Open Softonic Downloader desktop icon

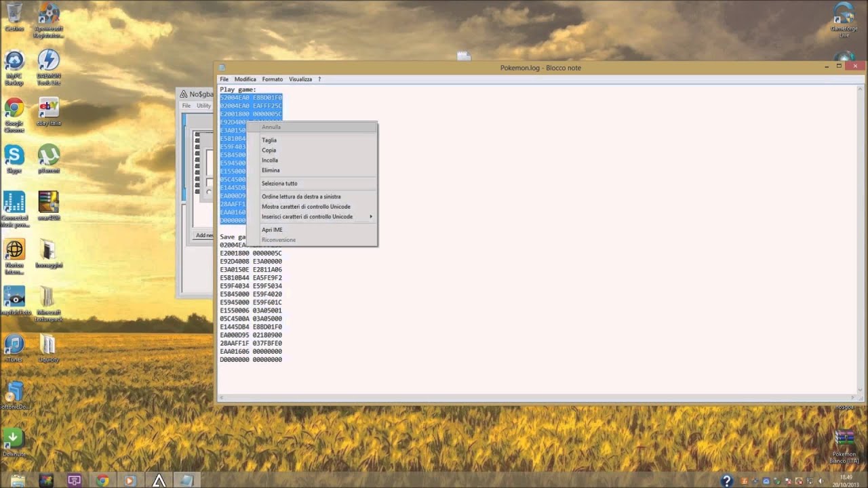point(14,396)
